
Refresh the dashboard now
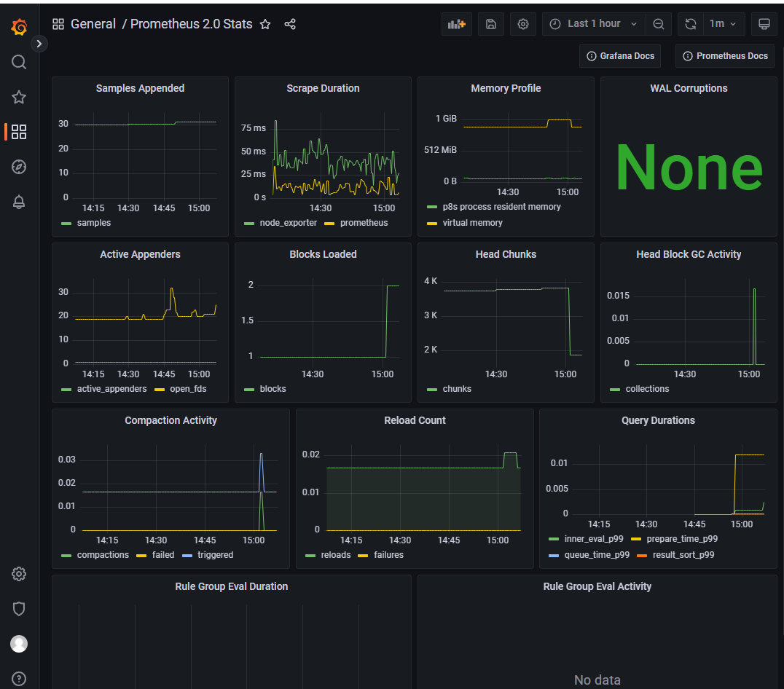(x=691, y=24)
